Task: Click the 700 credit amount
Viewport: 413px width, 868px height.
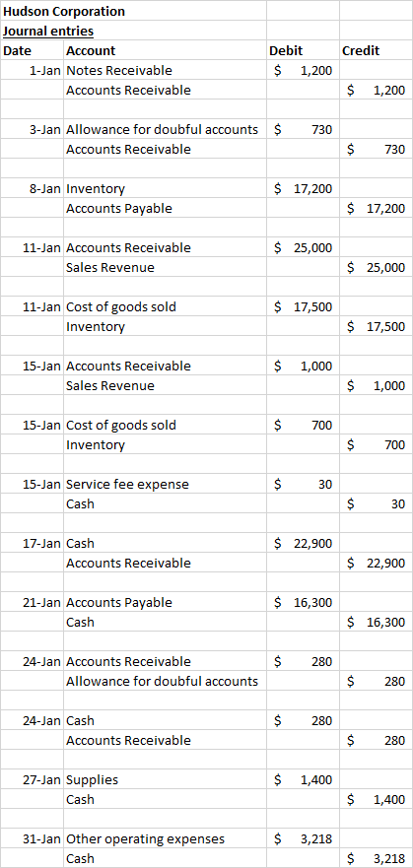Action: click(376, 445)
